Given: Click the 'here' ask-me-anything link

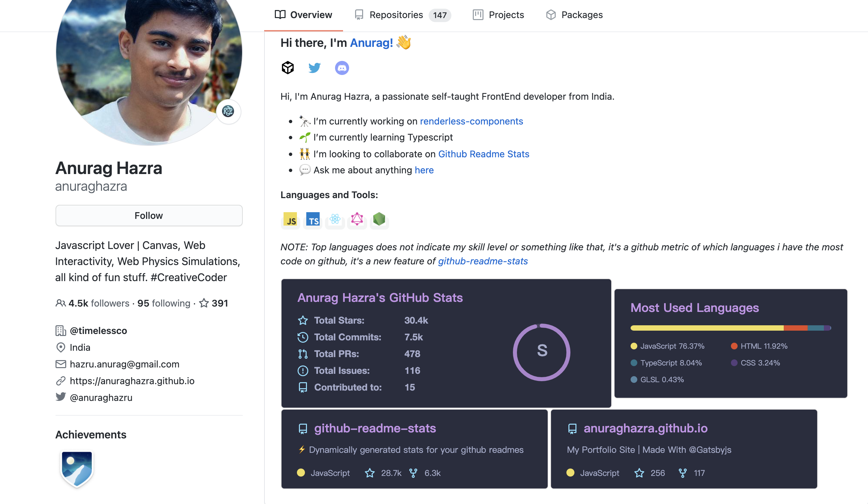Looking at the screenshot, I should (424, 170).
